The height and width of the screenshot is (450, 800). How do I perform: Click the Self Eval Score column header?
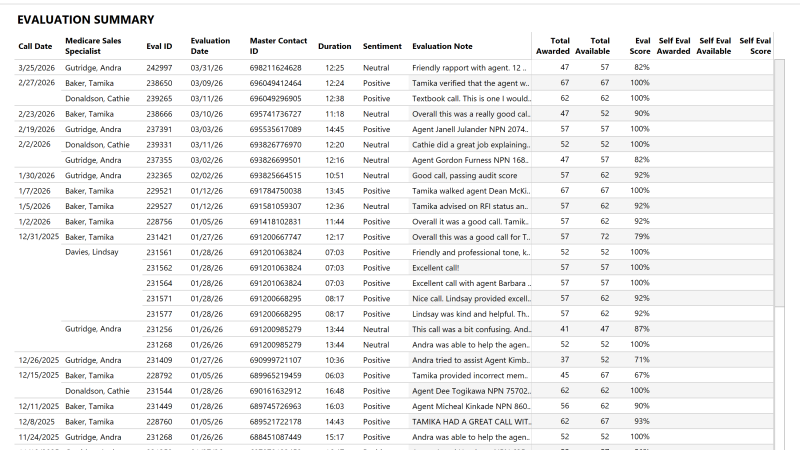[x=755, y=45]
